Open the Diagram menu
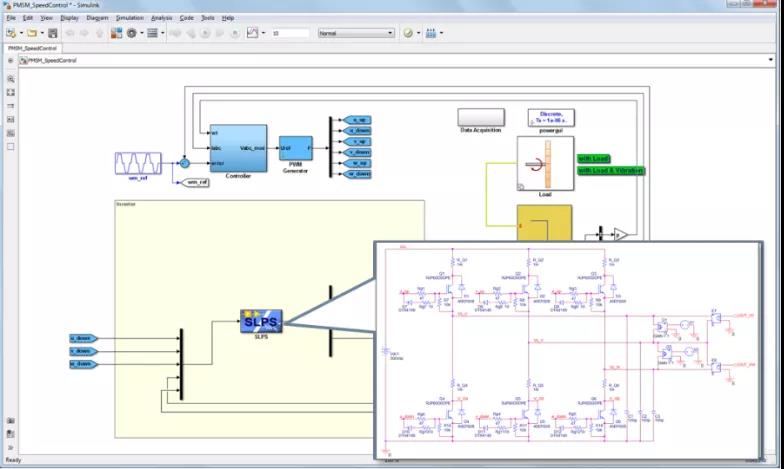784x469 pixels. 97,18
